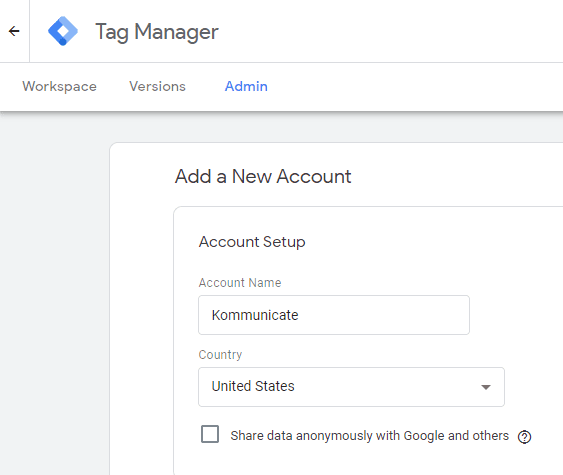
Task: Click the Tag Manager diamond logo
Action: coord(63,31)
